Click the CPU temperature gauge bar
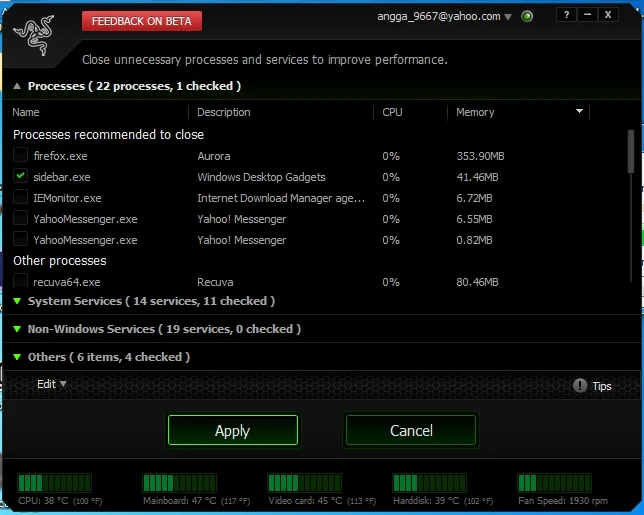This screenshot has width=644, height=515. tap(54, 483)
